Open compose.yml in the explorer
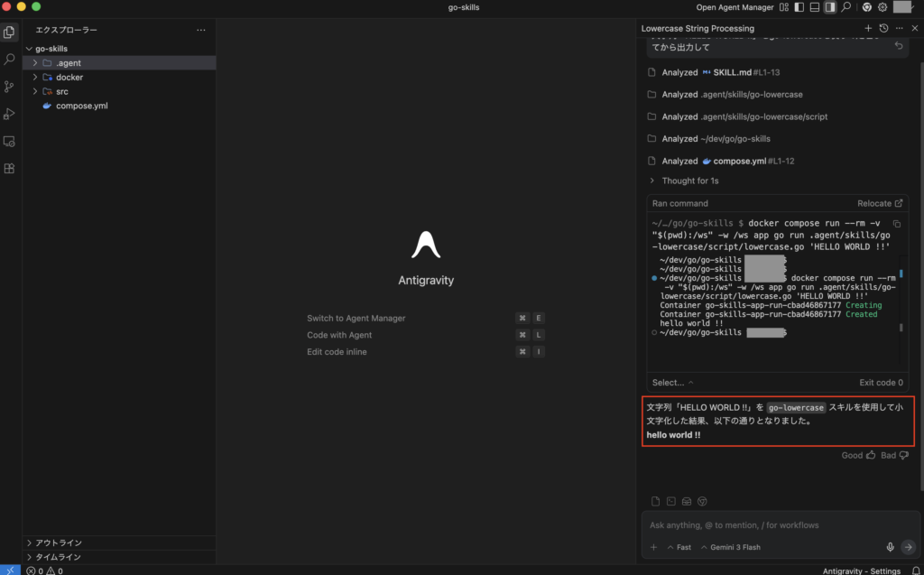 (82, 106)
